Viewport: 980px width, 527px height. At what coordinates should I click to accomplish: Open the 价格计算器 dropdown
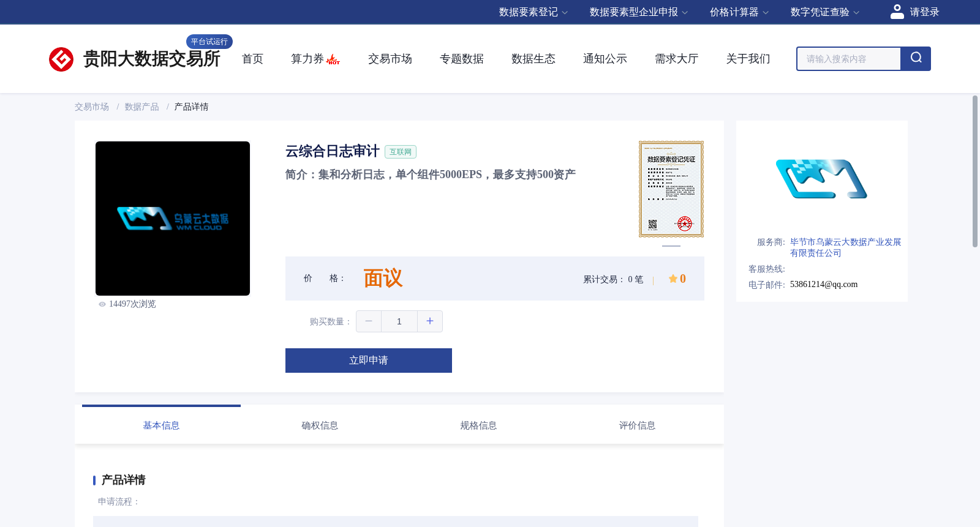coord(739,12)
